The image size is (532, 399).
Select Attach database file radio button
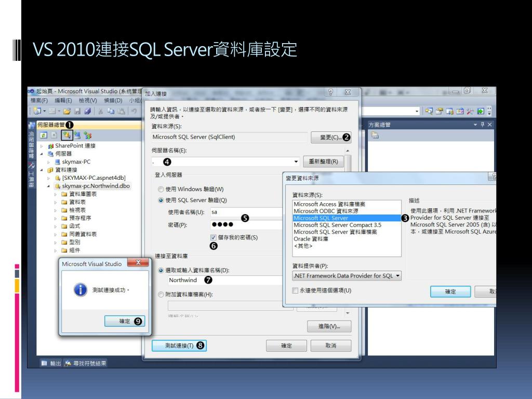click(161, 295)
